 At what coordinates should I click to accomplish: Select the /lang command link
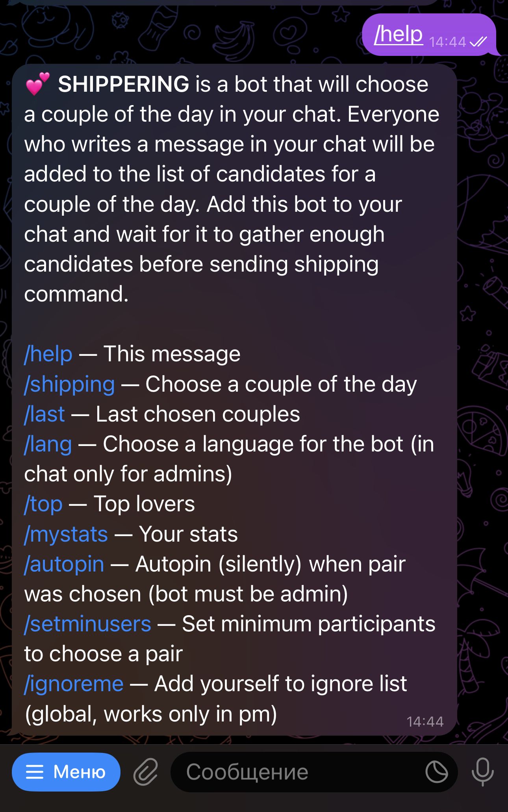47,444
